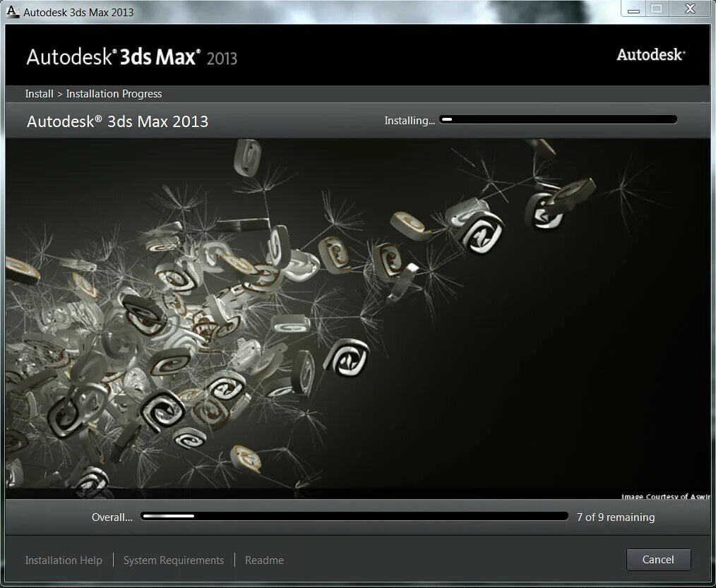Click the 'Overall...' label

tap(112, 517)
